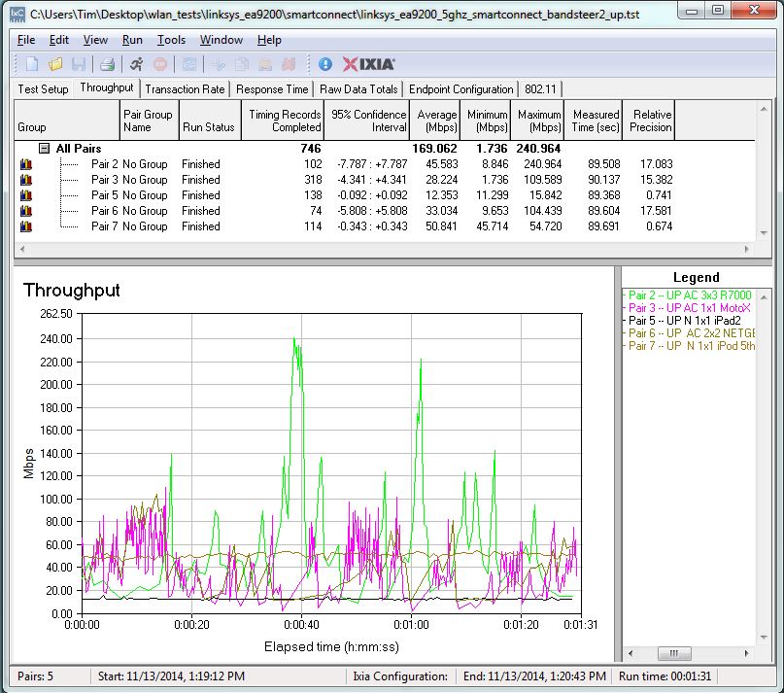The image size is (784, 693).
Task: Switch to the Response Time tab
Action: click(x=272, y=89)
